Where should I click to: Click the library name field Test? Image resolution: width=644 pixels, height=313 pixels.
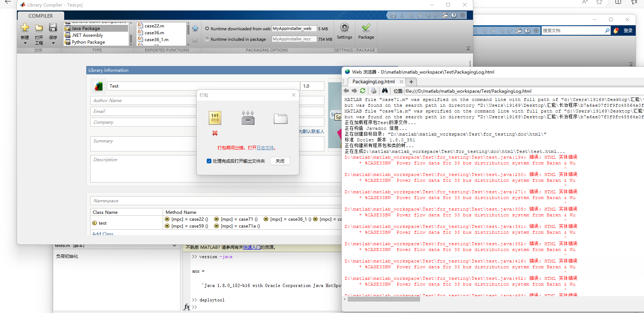(203, 86)
